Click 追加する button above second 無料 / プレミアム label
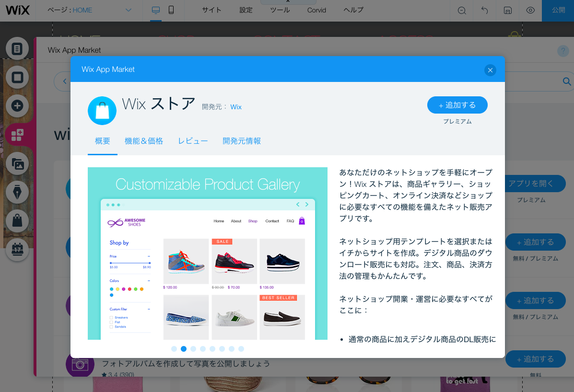 coord(535,300)
